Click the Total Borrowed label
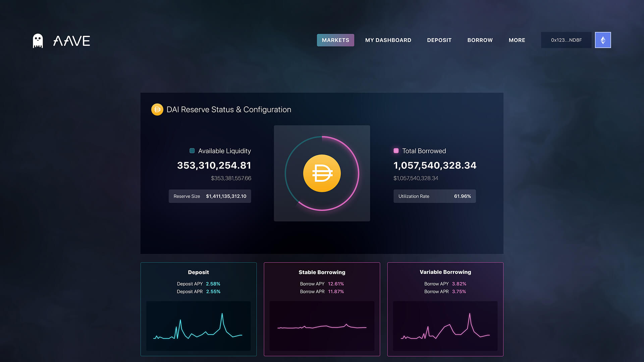The width and height of the screenshot is (644, 362). (424, 151)
